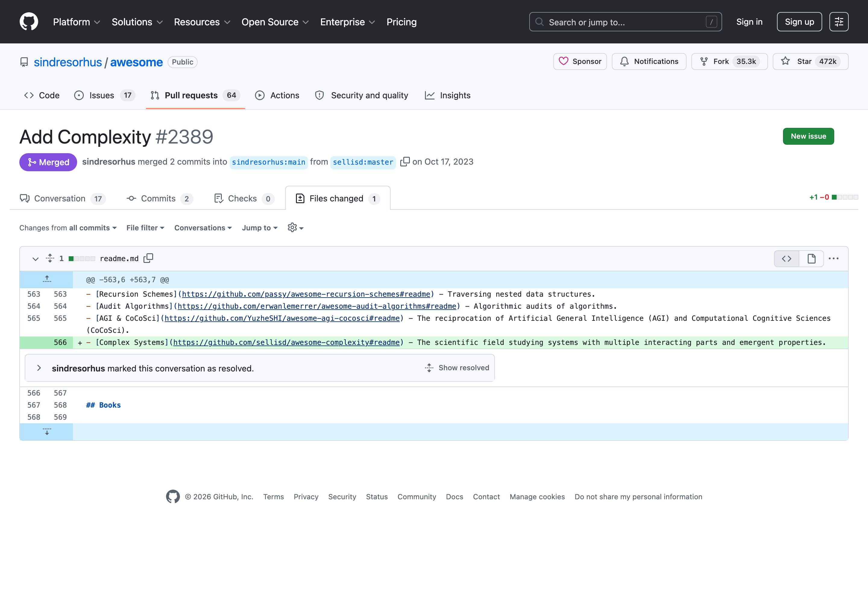The width and height of the screenshot is (868, 603).
Task: Switch to the Issues tab
Action: [104, 95]
